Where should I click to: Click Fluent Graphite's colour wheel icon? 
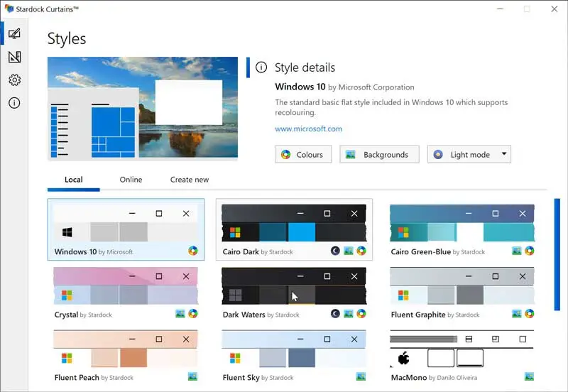click(529, 314)
